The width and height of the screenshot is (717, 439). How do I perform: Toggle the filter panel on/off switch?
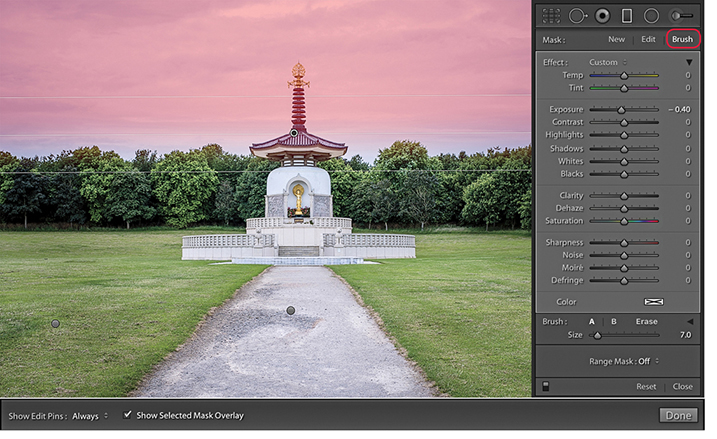point(545,386)
